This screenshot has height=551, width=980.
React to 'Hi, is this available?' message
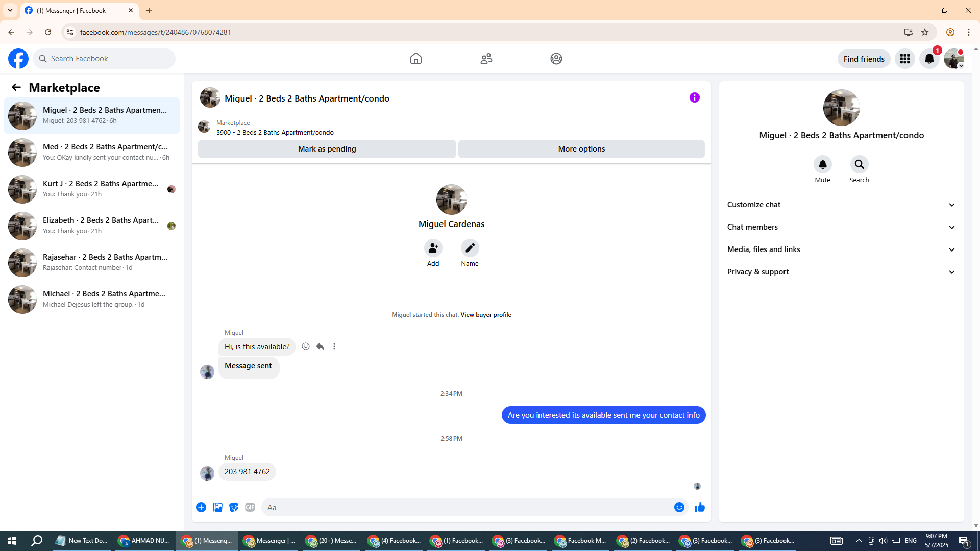306,347
